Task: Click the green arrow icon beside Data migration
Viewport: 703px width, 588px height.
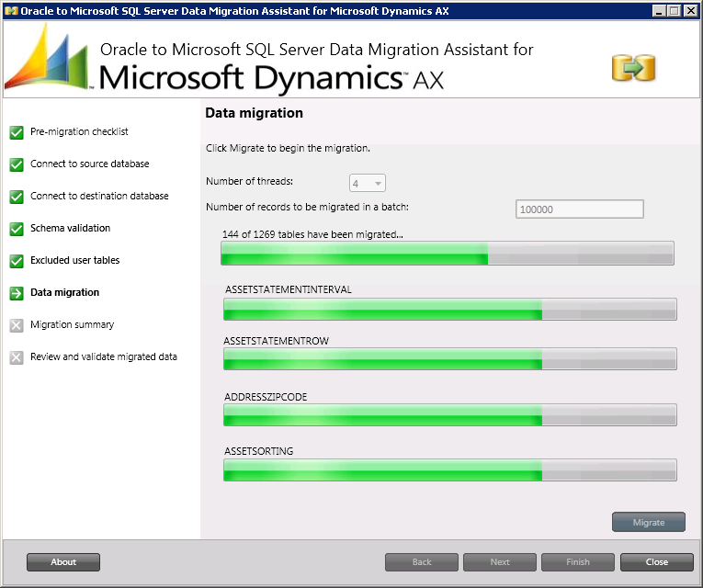Action: pyautogui.click(x=17, y=293)
